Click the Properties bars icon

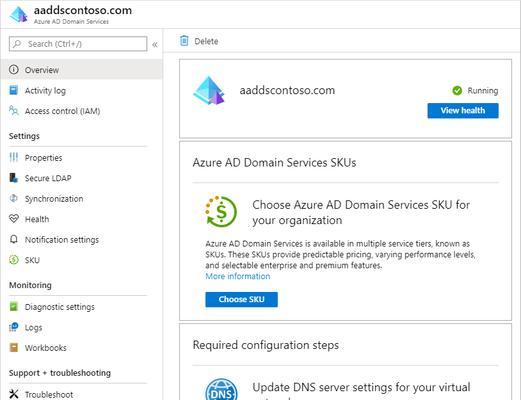click(x=14, y=157)
